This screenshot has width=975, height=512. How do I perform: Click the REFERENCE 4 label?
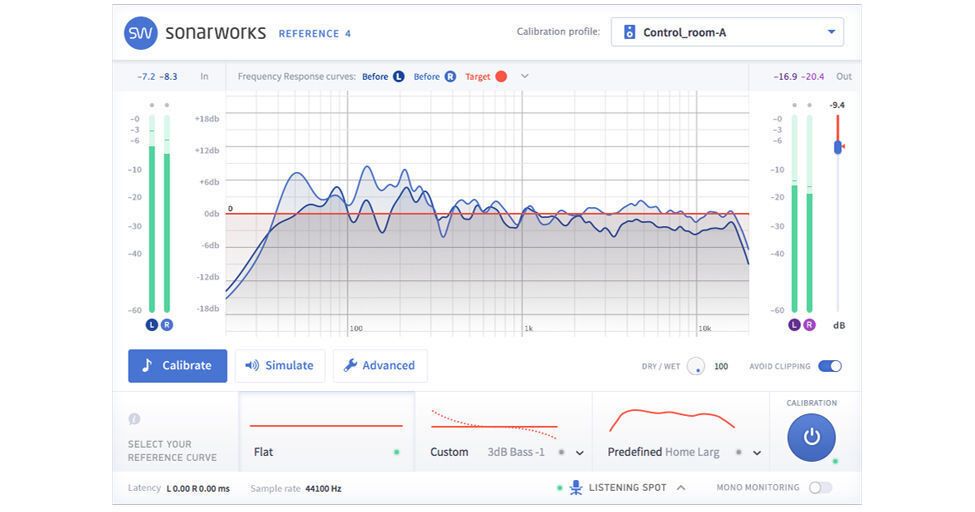pyautogui.click(x=315, y=34)
